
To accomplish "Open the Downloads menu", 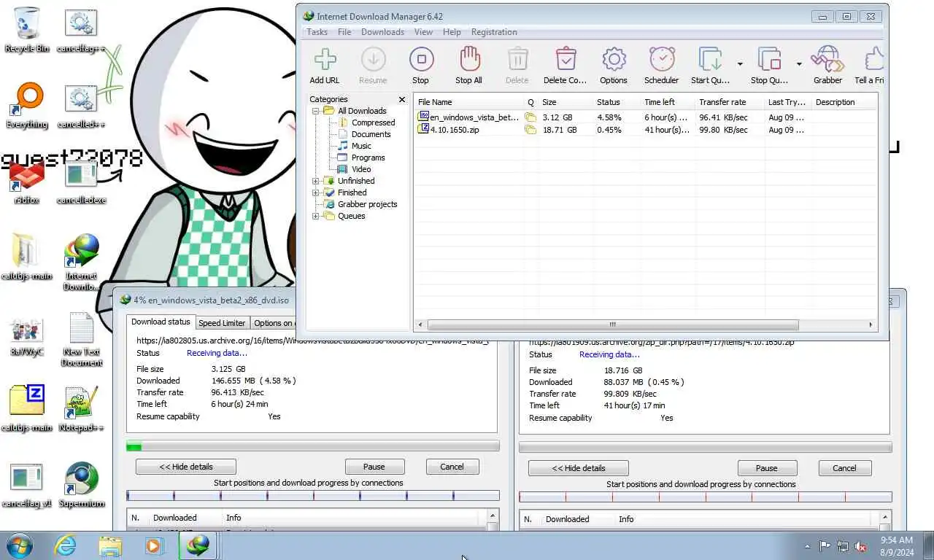I will point(382,32).
